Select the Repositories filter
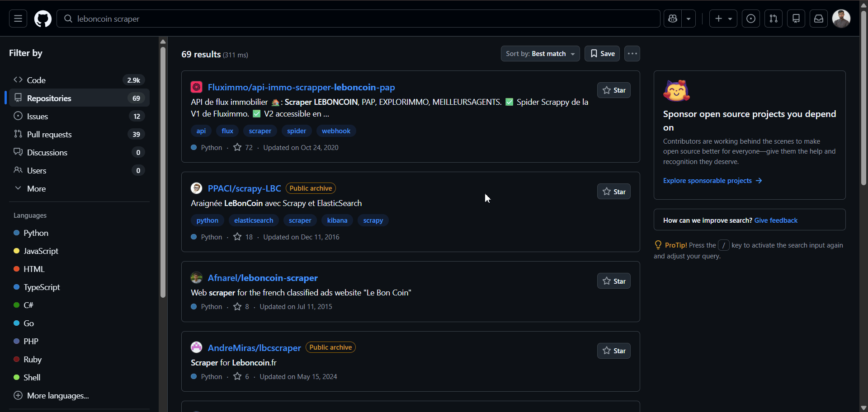This screenshot has height=412, width=868. coord(79,98)
